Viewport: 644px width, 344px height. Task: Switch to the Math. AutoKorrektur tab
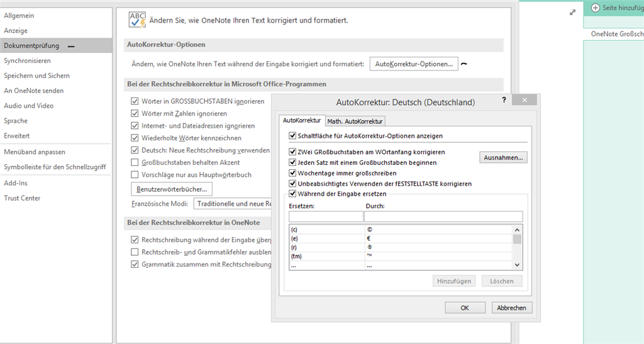point(355,121)
